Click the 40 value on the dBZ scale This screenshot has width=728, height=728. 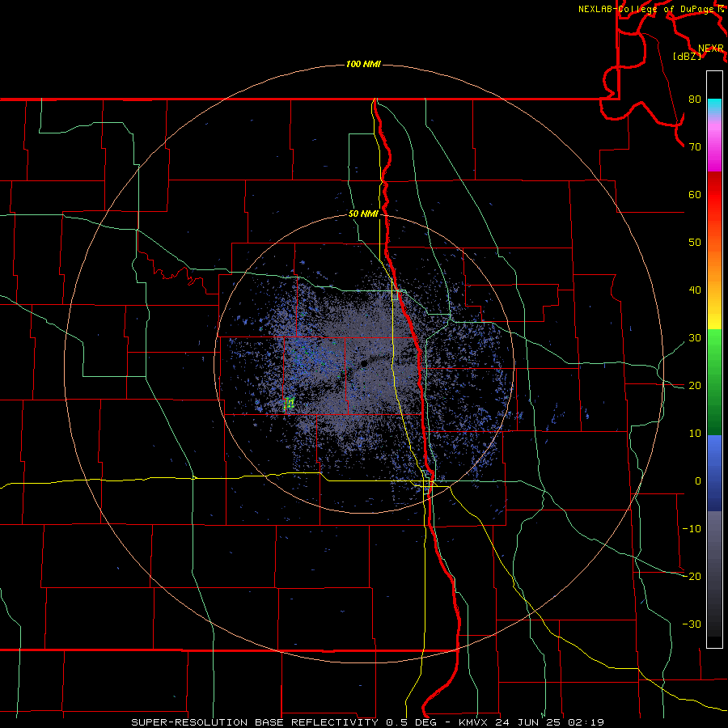point(695,290)
